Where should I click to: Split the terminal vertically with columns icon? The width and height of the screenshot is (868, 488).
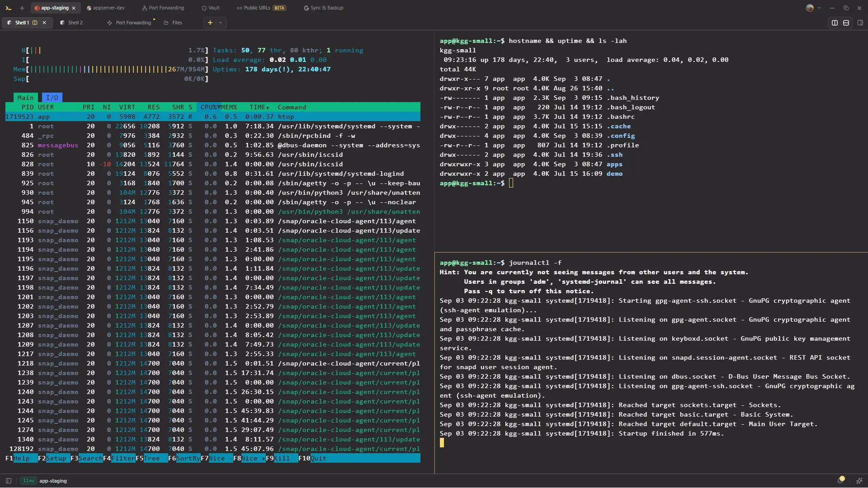835,23
